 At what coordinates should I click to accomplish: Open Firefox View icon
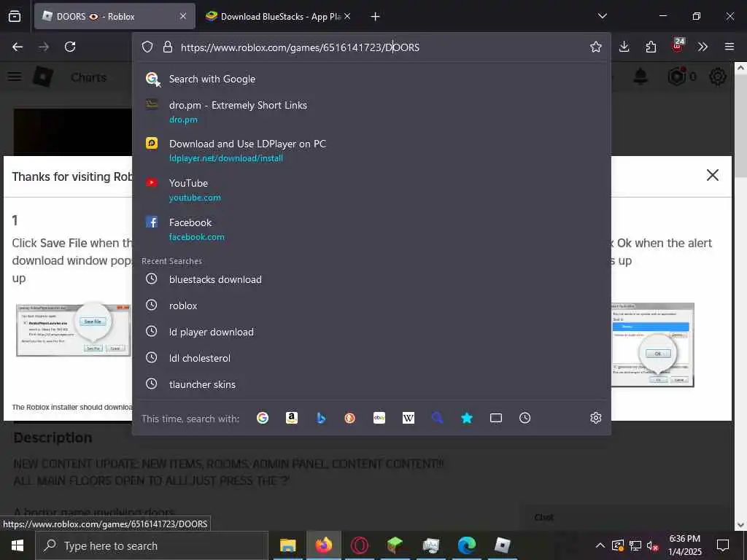click(x=15, y=16)
